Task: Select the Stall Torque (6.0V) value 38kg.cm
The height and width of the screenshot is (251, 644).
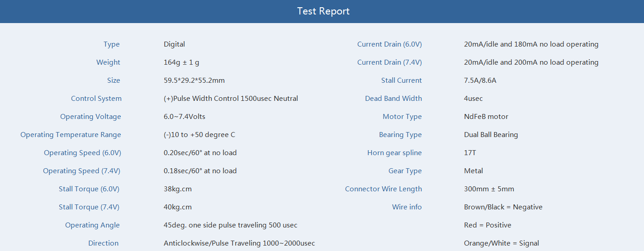Action: point(178,189)
